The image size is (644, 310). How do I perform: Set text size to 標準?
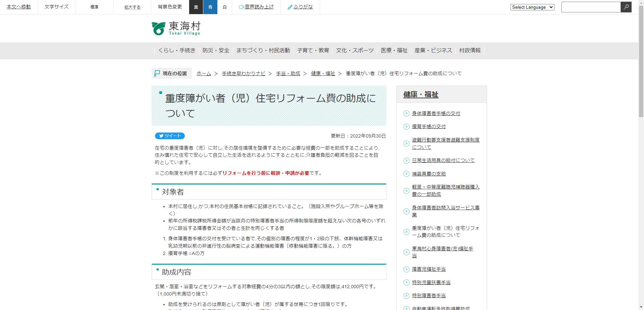(x=95, y=7)
